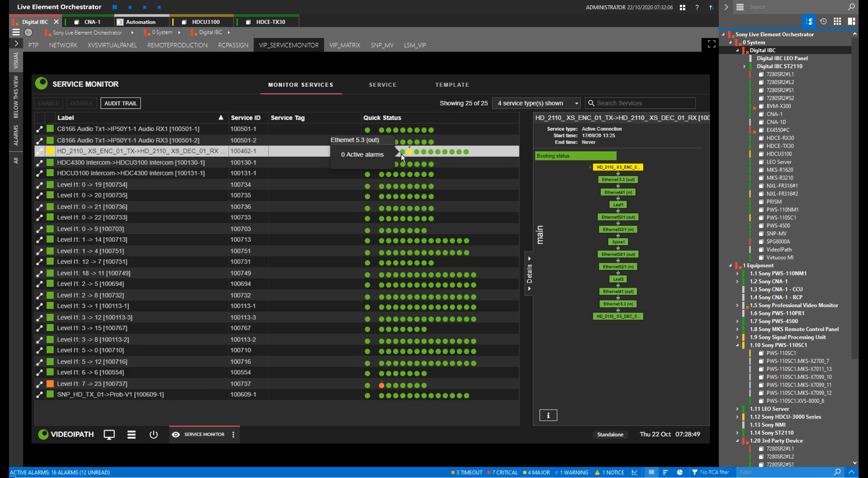Select SPG8000A in the device tree

[x=778, y=242]
